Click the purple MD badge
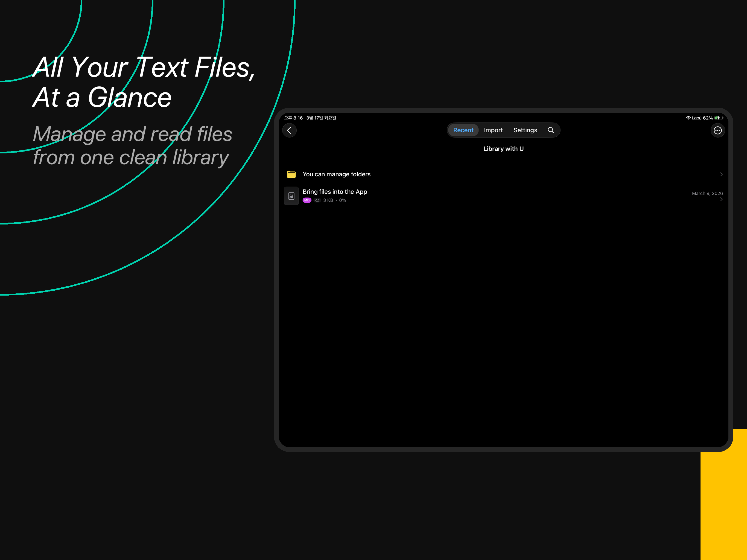Viewport: 747px width, 560px height. pos(307,200)
